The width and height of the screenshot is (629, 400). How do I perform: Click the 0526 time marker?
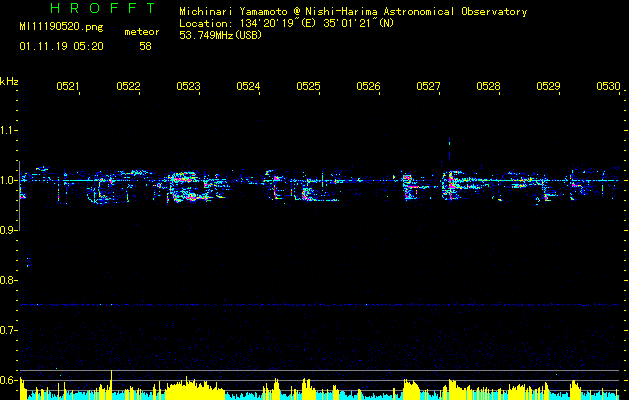(x=368, y=86)
